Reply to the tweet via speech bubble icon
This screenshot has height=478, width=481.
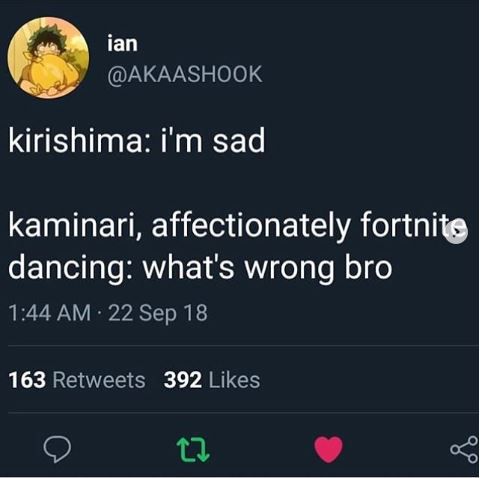coord(57,449)
